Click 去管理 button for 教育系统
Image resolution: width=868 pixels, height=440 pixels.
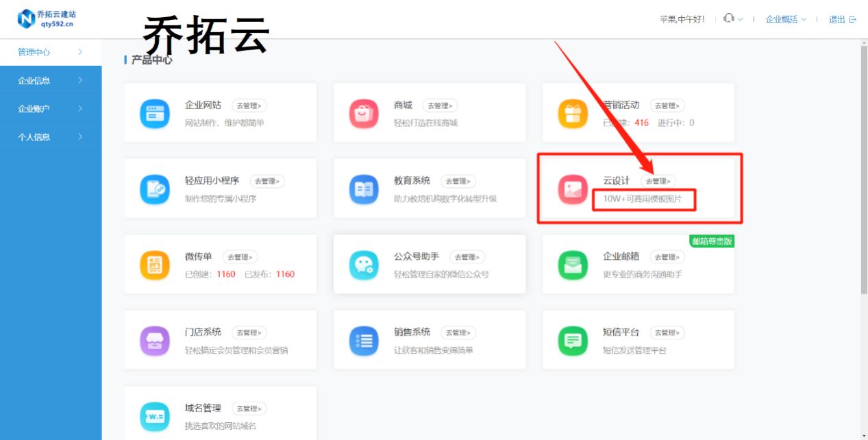click(458, 181)
